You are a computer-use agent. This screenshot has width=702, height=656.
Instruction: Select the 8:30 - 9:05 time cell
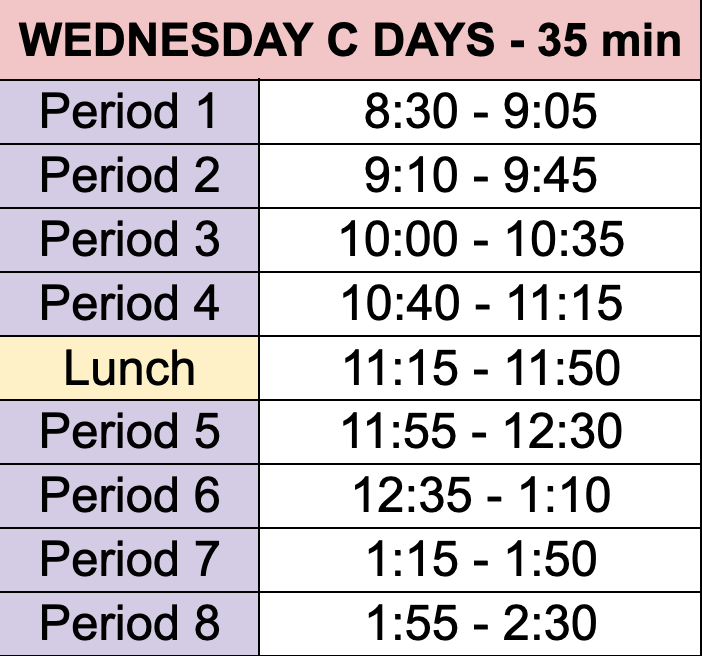[480, 112]
